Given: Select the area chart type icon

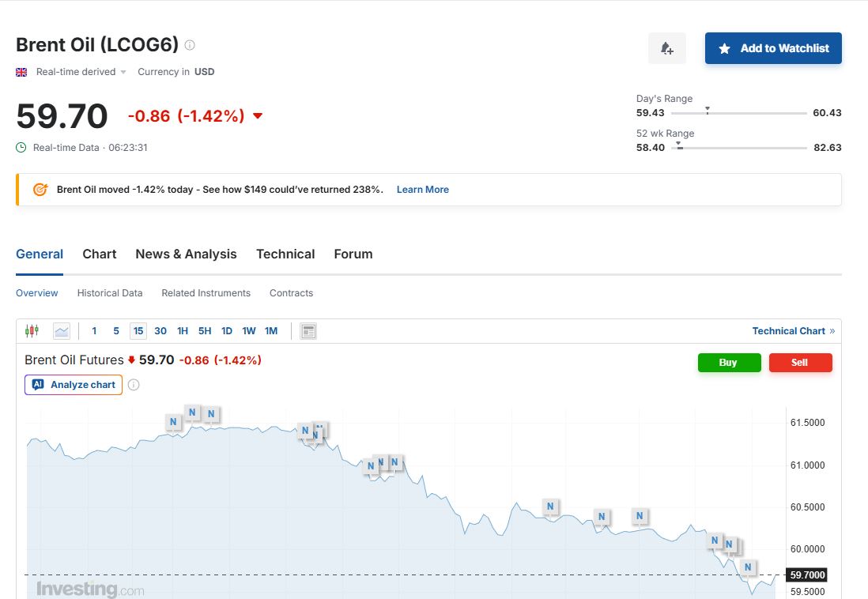Looking at the screenshot, I should (61, 331).
